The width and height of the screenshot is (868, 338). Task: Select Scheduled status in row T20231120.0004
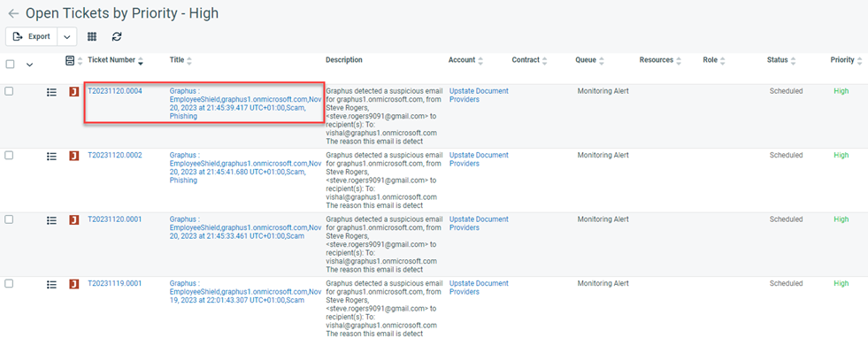786,91
